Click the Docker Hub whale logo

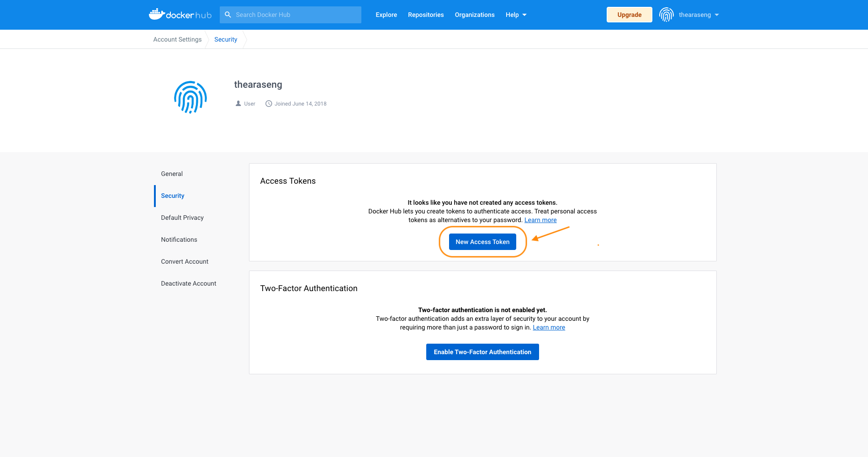pyautogui.click(x=180, y=15)
